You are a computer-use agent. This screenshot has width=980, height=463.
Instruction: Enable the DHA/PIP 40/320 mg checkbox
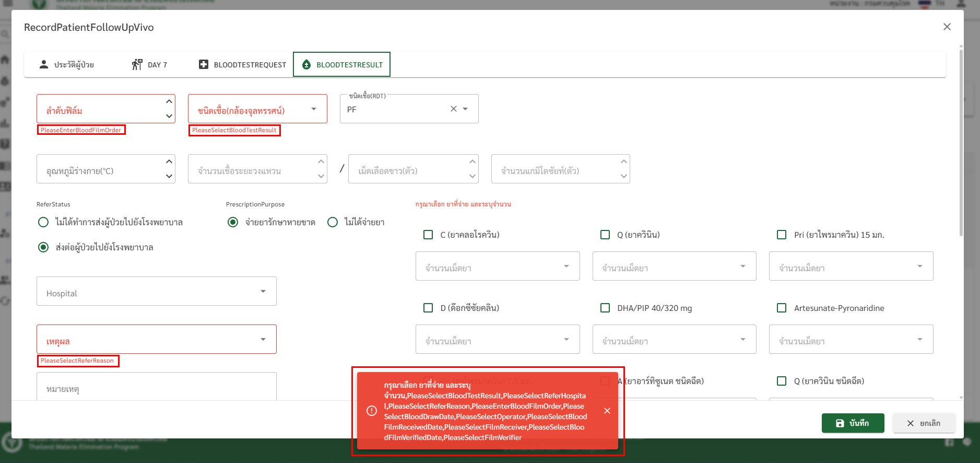[605, 308]
